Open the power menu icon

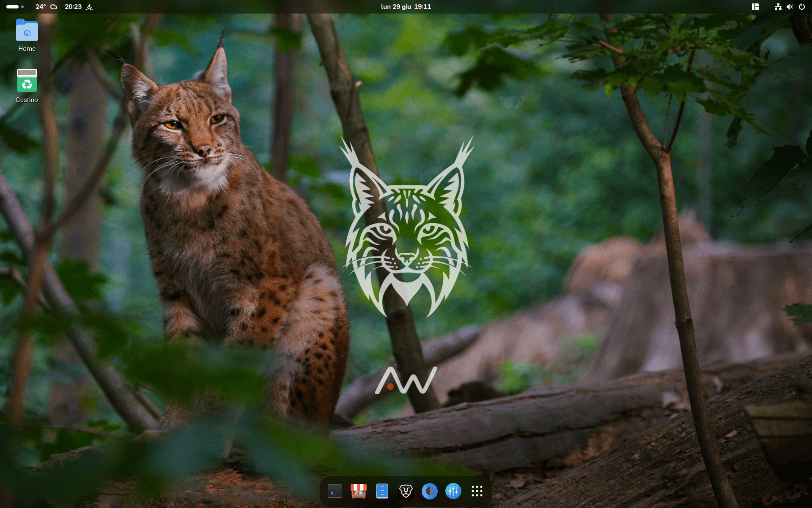tap(801, 7)
